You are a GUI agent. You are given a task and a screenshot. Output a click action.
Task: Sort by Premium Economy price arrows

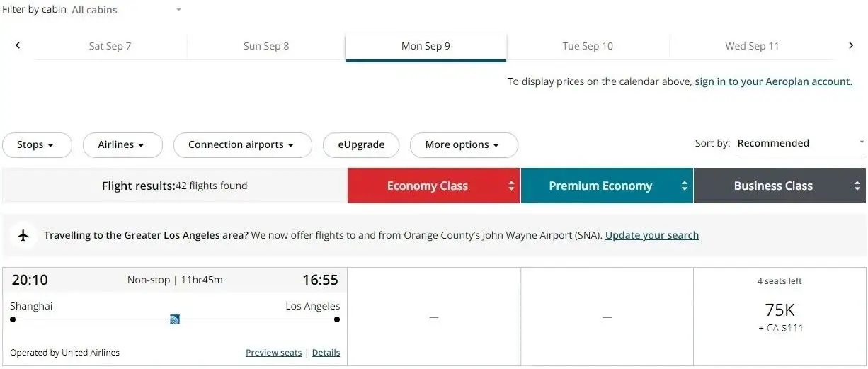coord(684,186)
